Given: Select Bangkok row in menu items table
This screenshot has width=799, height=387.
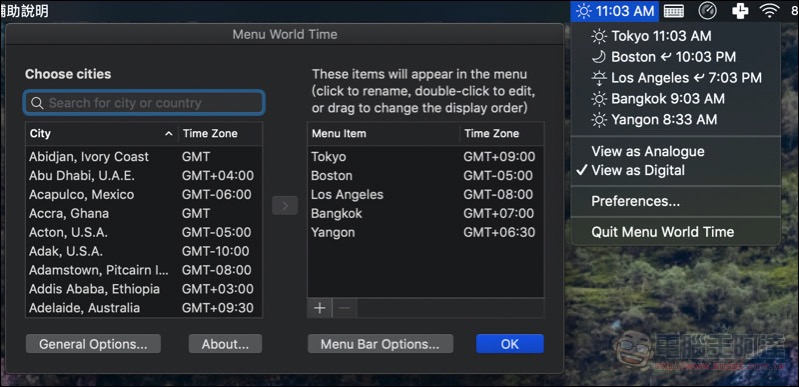Looking at the screenshot, I should [425, 213].
